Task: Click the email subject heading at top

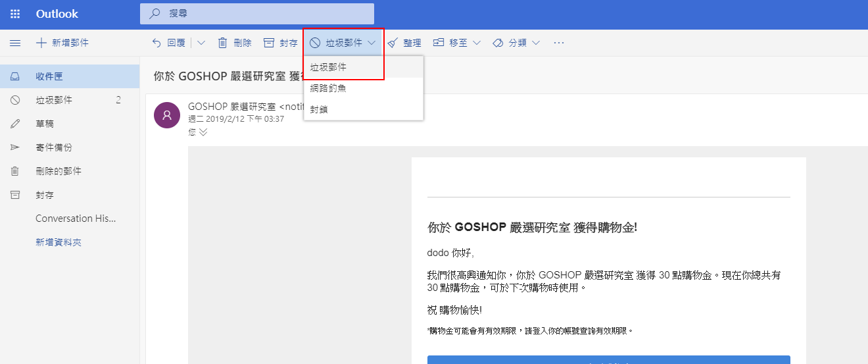Action: (228, 76)
